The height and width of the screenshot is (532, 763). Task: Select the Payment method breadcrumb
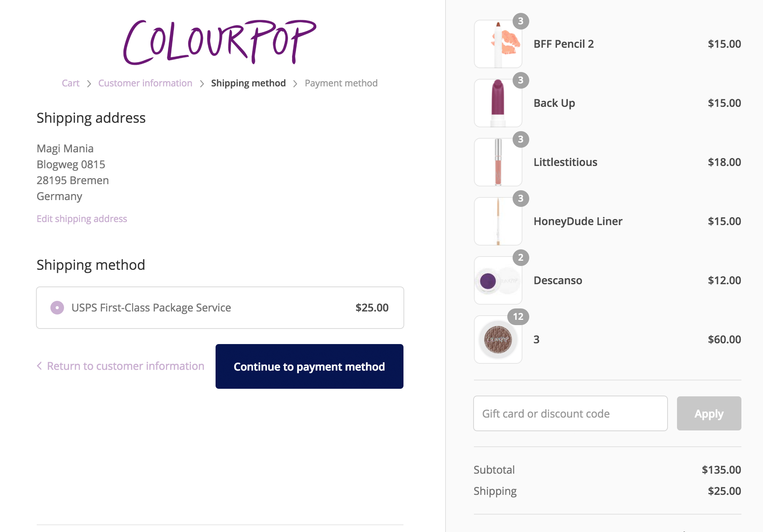coord(341,83)
